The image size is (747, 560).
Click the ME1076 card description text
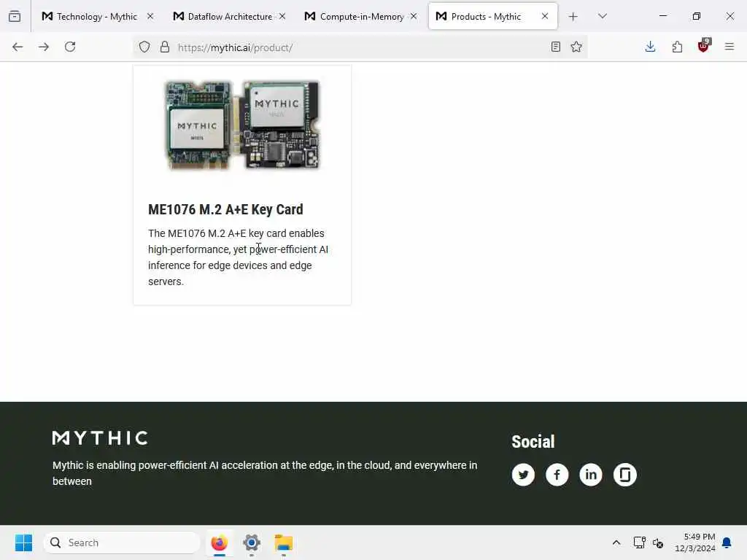[239, 257]
